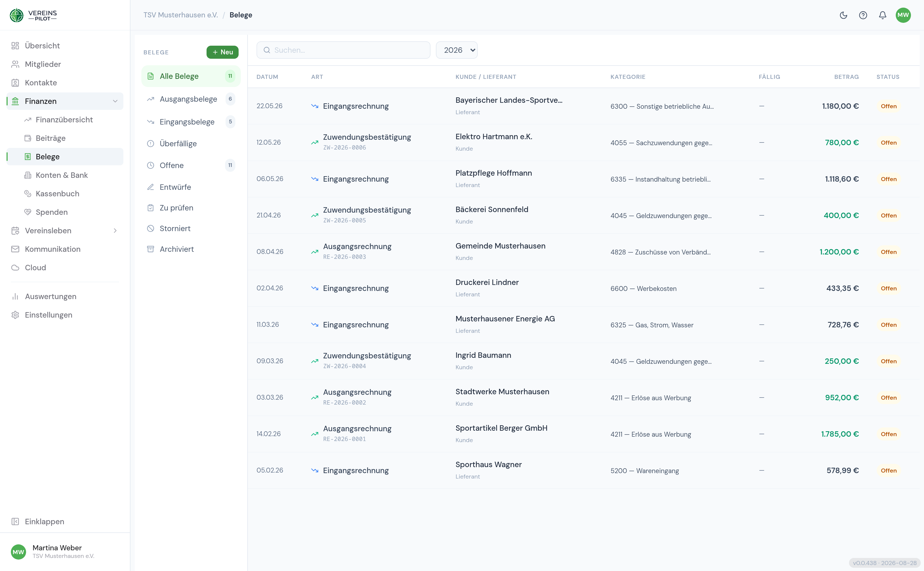
Task: Toggle dark mode with the moon icon
Action: [843, 15]
